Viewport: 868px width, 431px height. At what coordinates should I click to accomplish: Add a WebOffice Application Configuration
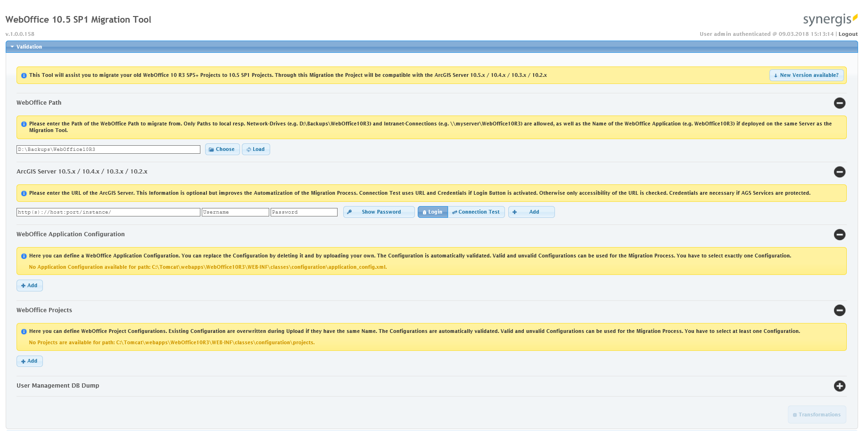pyautogui.click(x=29, y=285)
